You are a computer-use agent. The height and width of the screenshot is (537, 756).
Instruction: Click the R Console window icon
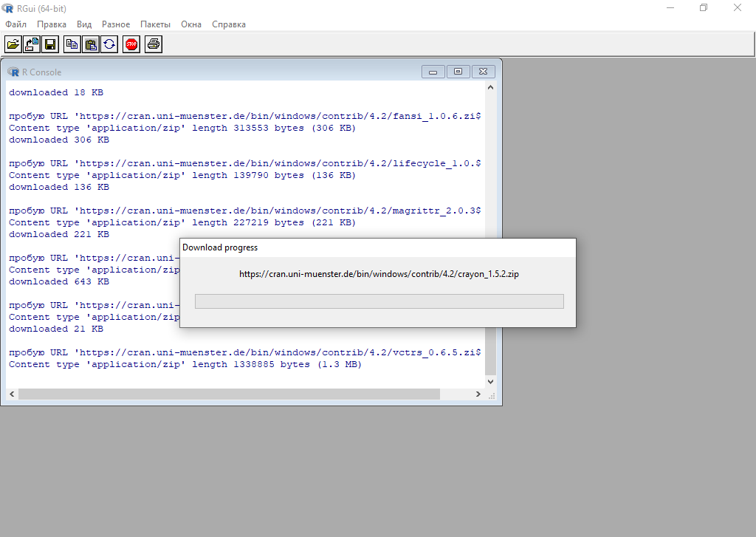coord(13,72)
